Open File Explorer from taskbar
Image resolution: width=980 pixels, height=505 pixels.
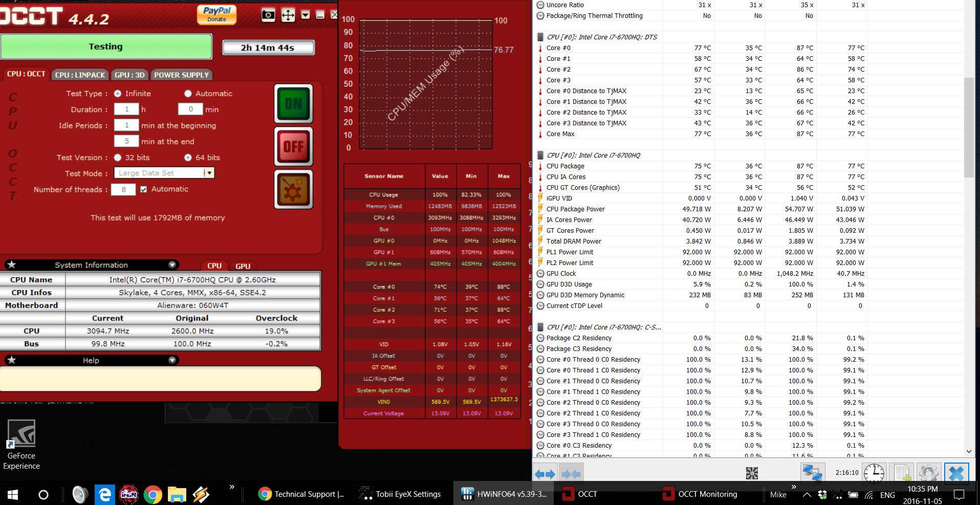(x=177, y=494)
